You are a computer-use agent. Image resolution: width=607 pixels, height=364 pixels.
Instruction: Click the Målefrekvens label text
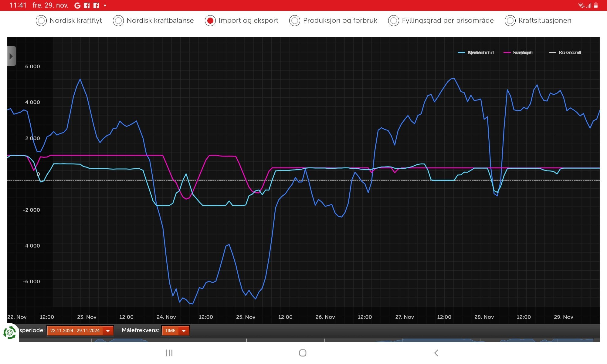[x=141, y=330]
